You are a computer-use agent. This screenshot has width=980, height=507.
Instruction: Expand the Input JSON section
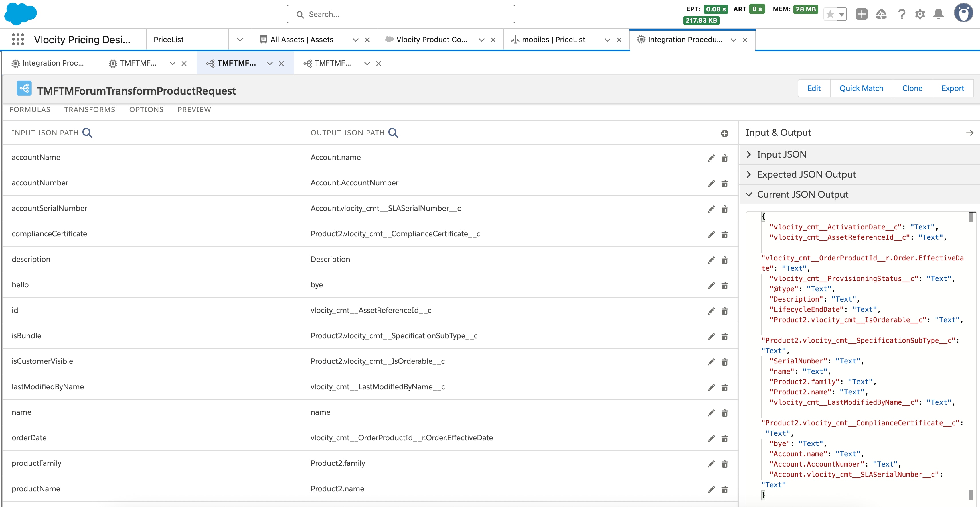749,154
